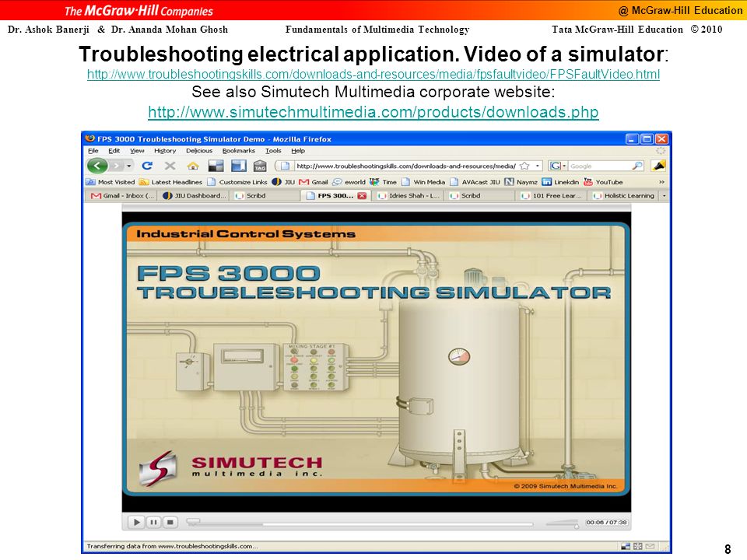
Task: Open the troubleshootingskills.com FPSFaultVideo link
Action: click(x=373, y=75)
